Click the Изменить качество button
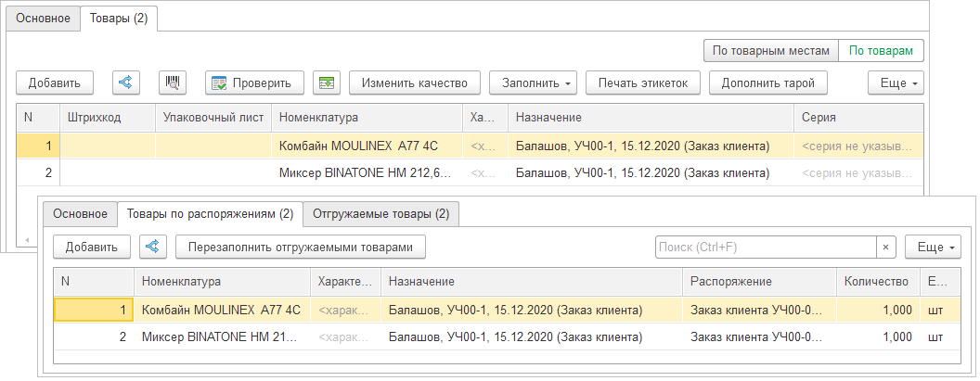 pyautogui.click(x=414, y=83)
